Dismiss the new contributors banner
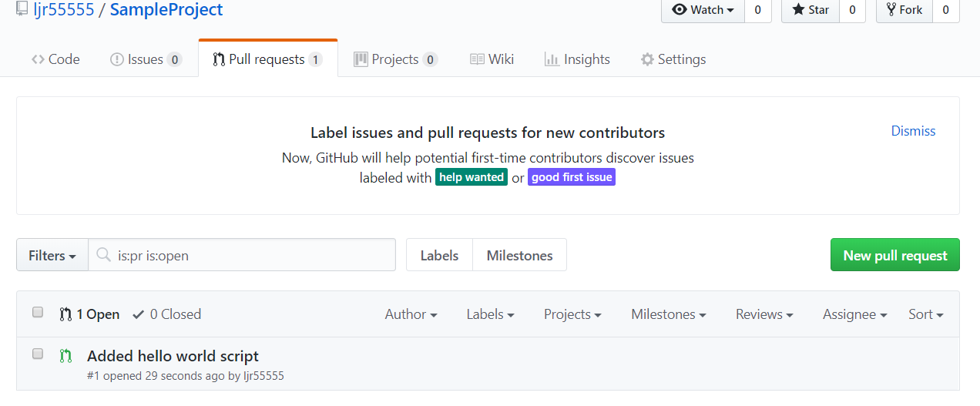 [x=913, y=131]
